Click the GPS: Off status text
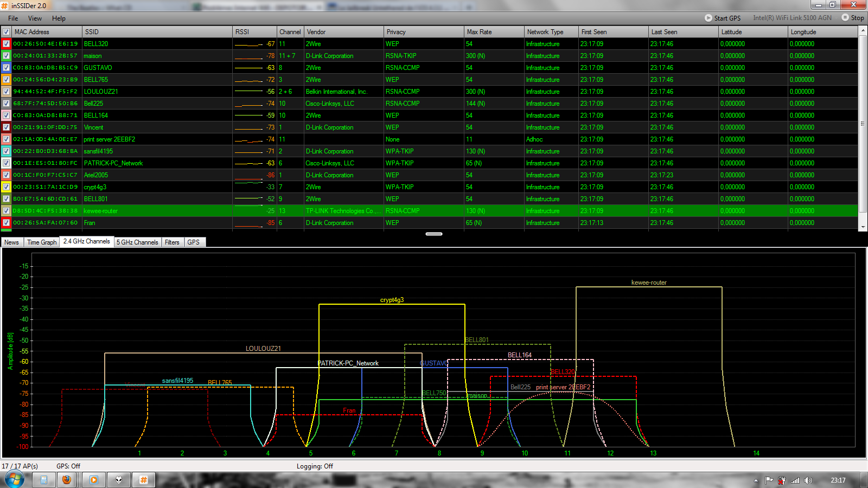Screen dimensions: 868x488 pyautogui.click(x=68, y=466)
